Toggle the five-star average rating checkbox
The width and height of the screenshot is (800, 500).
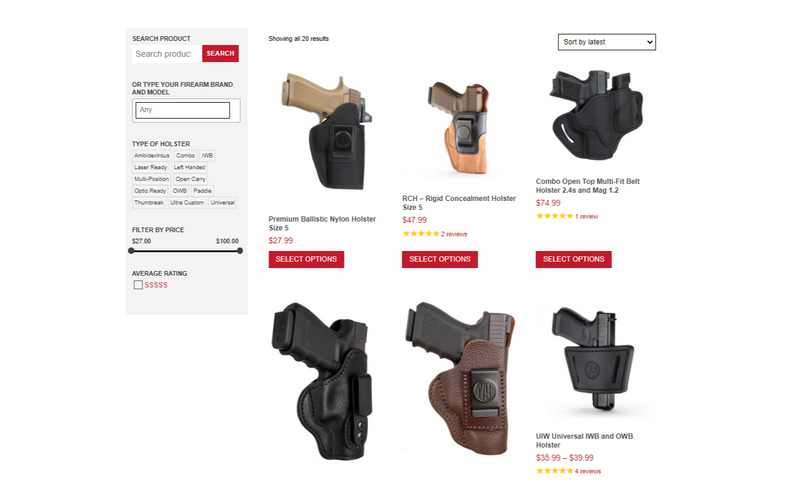[138, 285]
